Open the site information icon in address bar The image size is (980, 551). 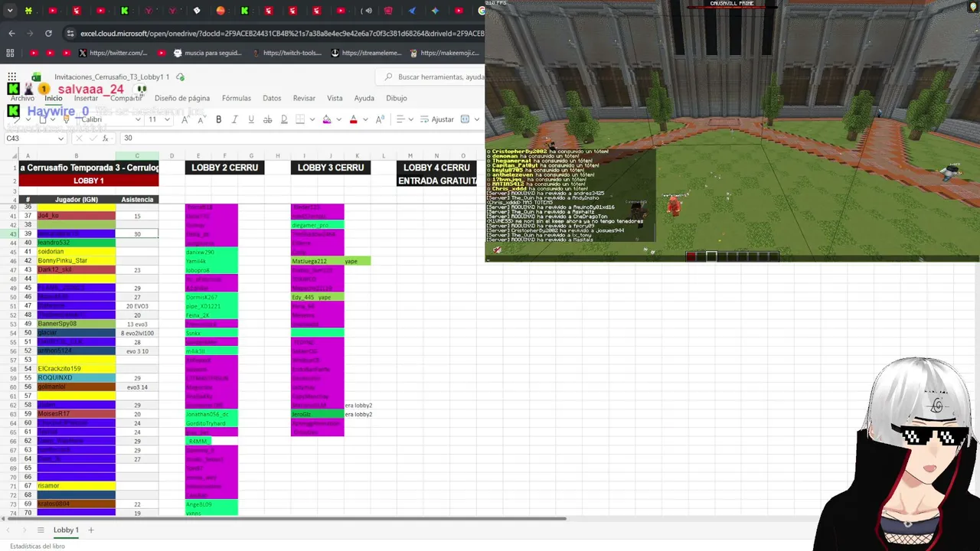(70, 34)
